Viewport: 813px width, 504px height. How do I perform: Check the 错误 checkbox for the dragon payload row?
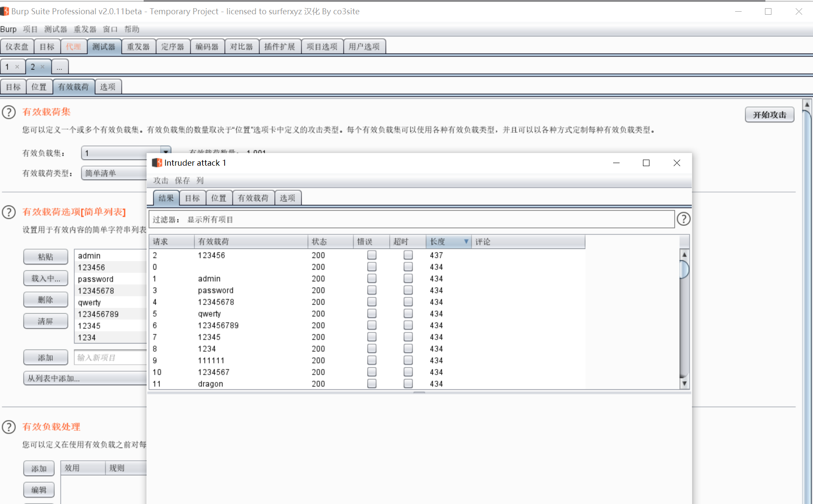(x=372, y=383)
